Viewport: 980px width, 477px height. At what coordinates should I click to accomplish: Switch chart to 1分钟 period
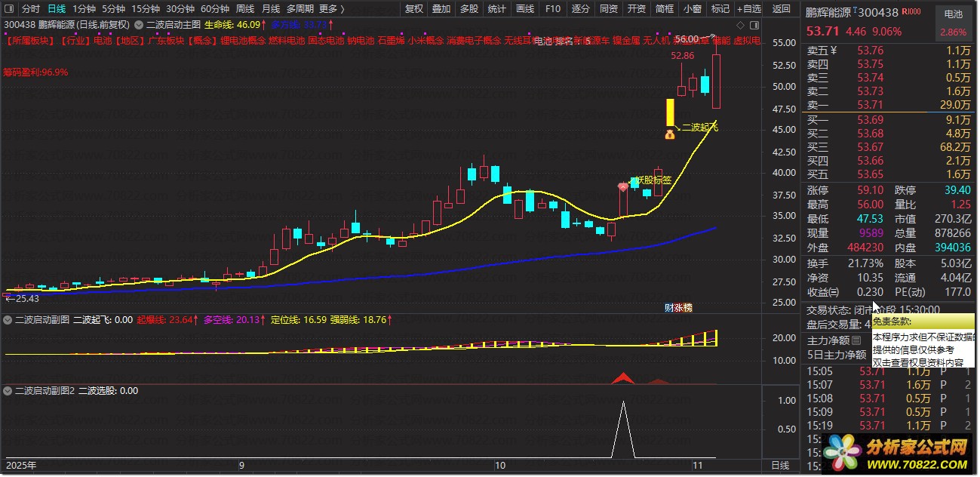pyautogui.click(x=84, y=9)
